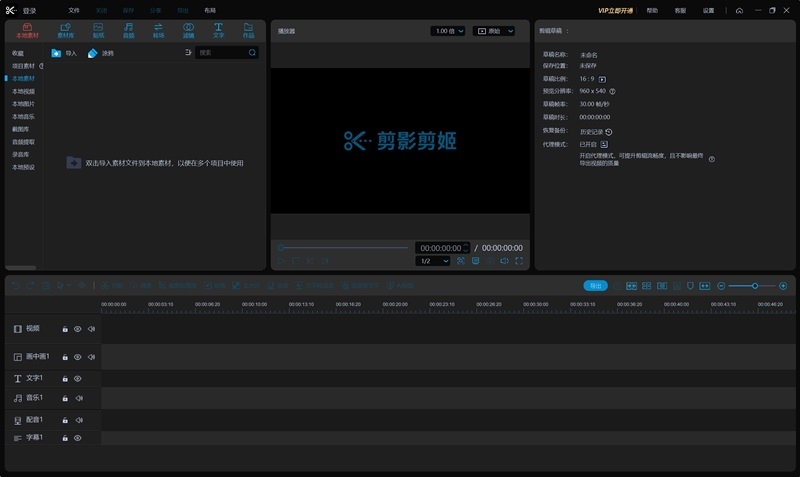Click the marker shield icon in timeline toolbar
Screen dimensions: 800x477
(690, 286)
